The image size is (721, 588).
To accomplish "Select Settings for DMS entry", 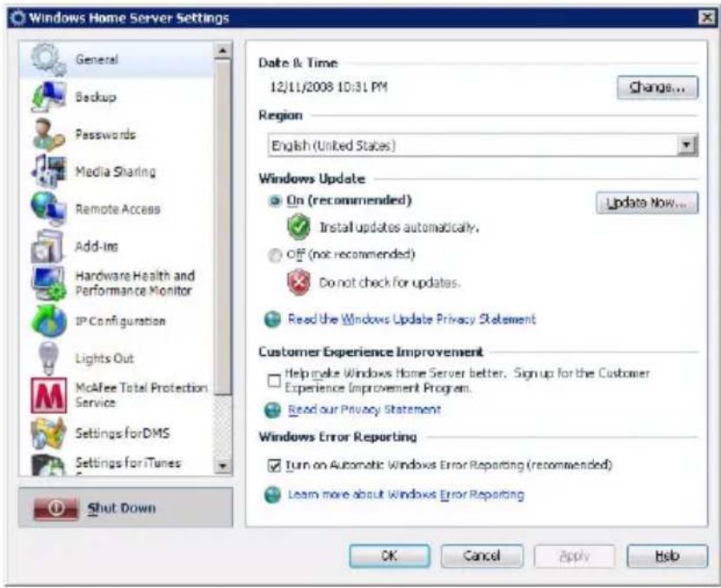I will (117, 433).
